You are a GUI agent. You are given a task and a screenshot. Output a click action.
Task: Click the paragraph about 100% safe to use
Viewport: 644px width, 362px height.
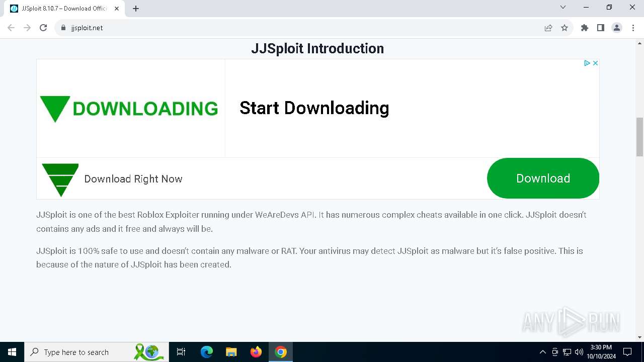point(309,257)
